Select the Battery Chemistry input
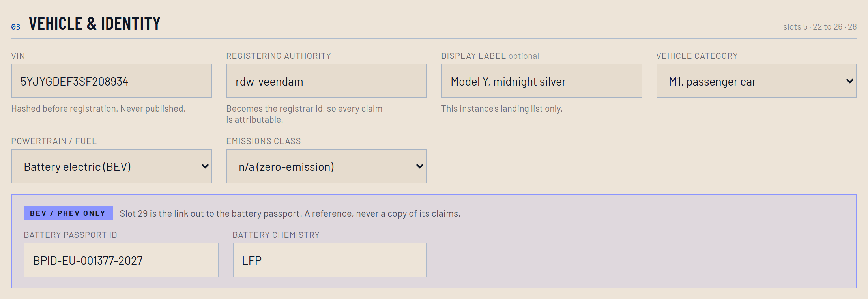Image resolution: width=868 pixels, height=299 pixels. point(330,260)
